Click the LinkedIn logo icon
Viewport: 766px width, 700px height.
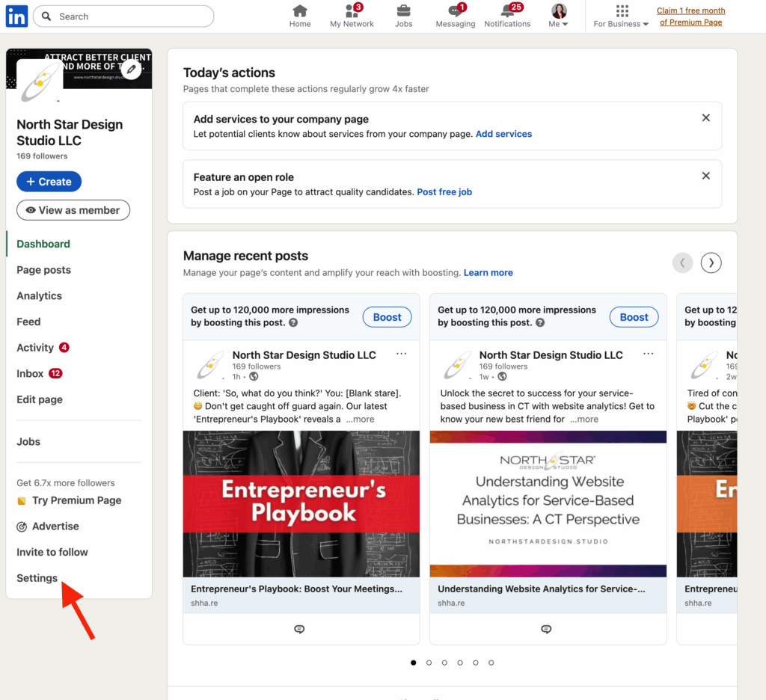(x=16, y=16)
